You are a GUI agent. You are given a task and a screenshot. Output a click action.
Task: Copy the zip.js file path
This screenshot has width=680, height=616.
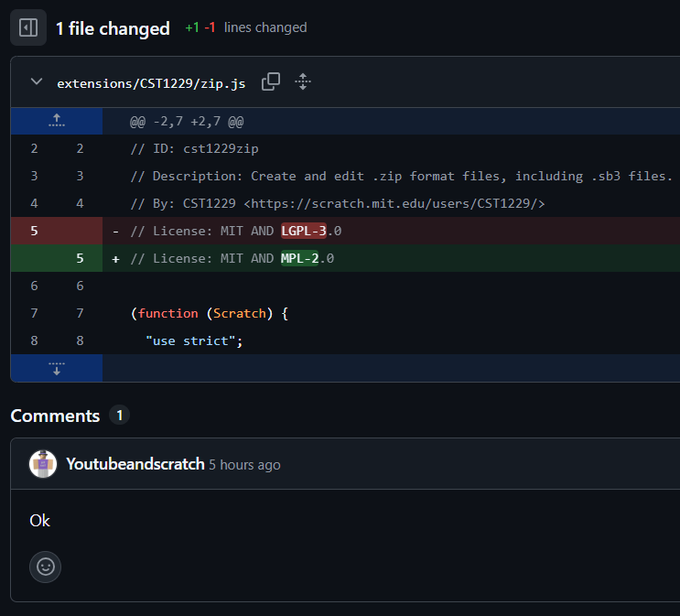271,81
